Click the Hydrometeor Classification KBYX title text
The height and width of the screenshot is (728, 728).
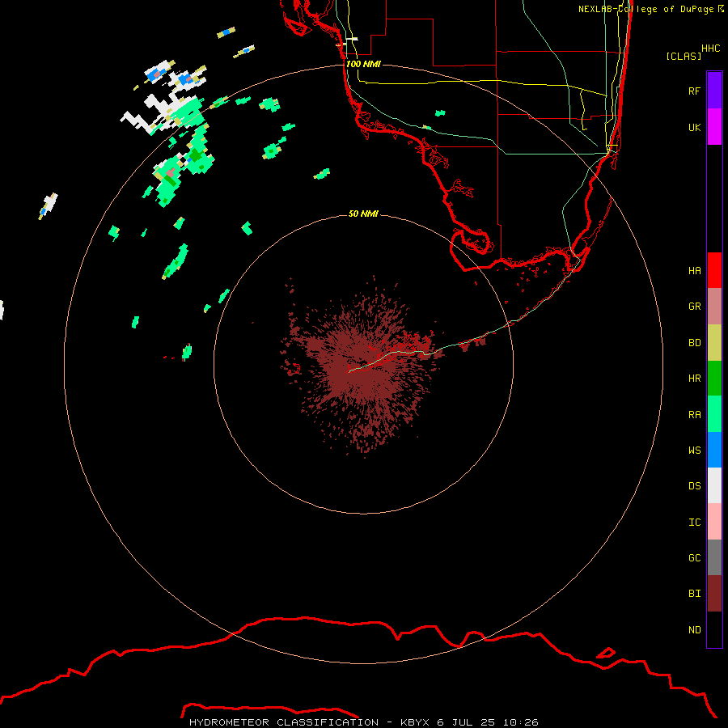363,722
